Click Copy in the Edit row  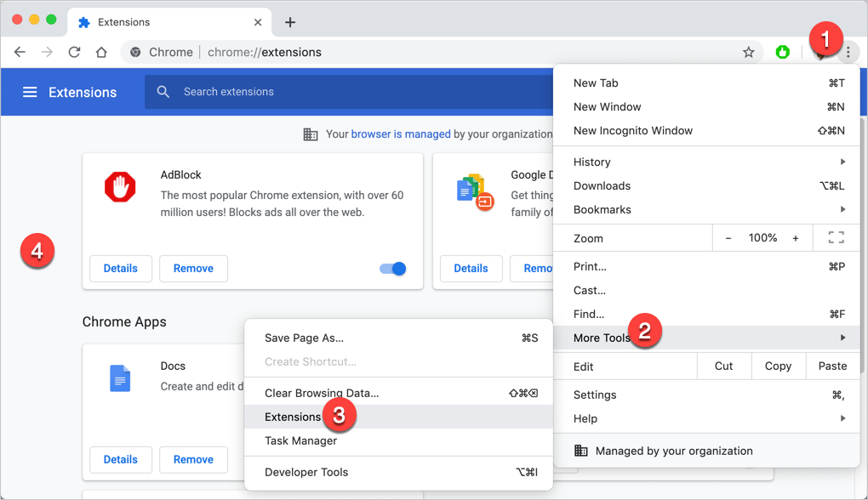778,366
